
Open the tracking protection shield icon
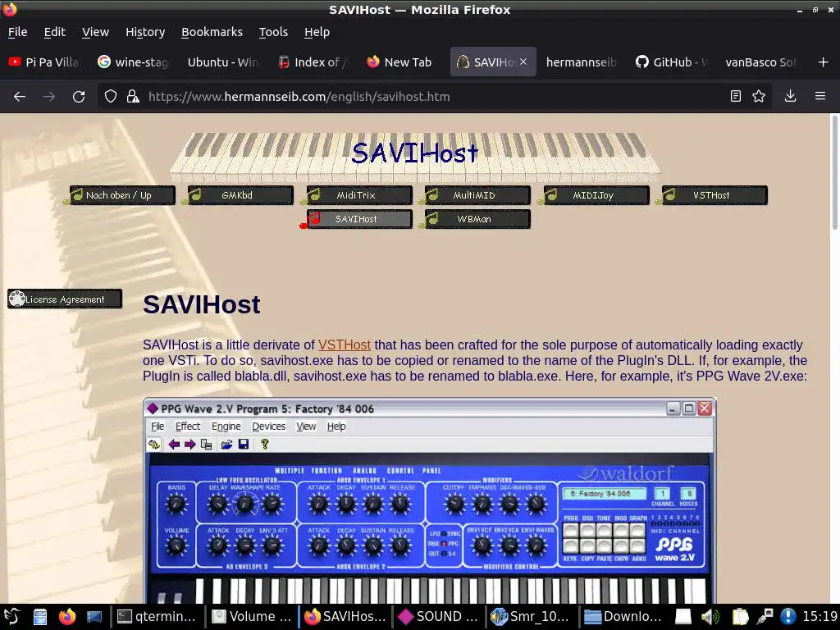(x=111, y=97)
